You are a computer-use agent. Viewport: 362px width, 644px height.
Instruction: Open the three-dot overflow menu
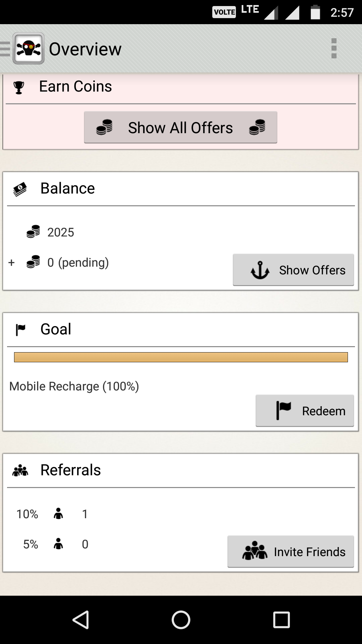pos(334,49)
